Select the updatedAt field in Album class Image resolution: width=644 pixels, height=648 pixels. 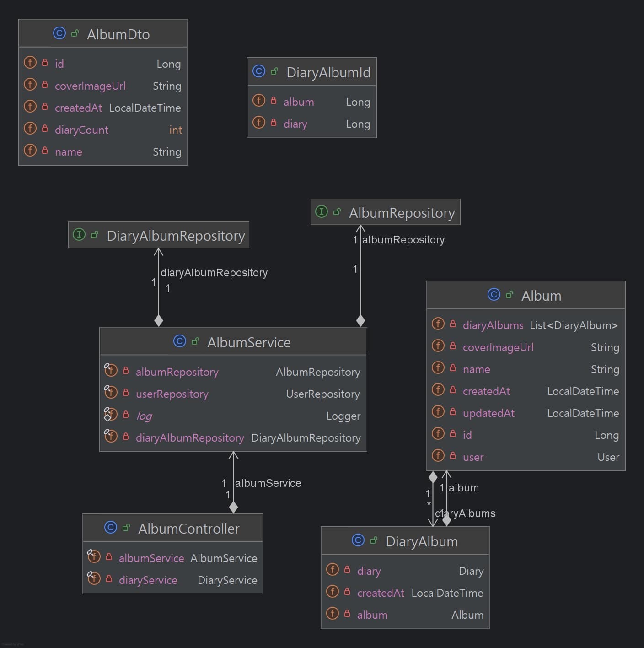(488, 413)
